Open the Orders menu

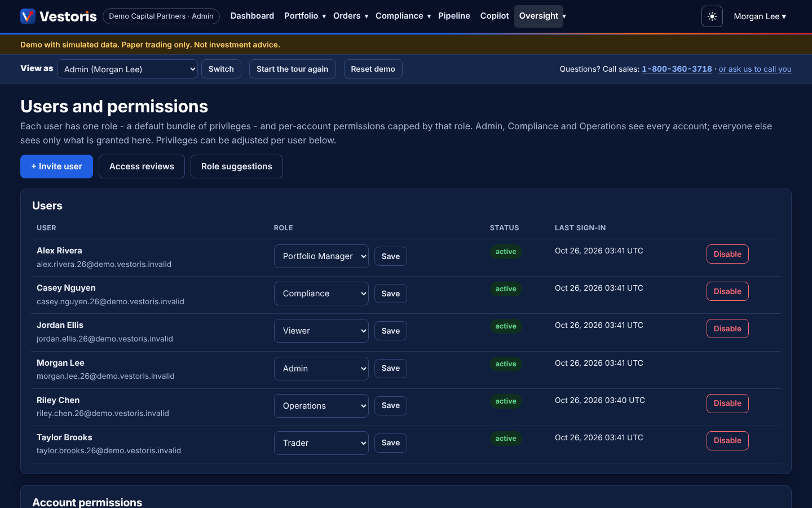351,16
